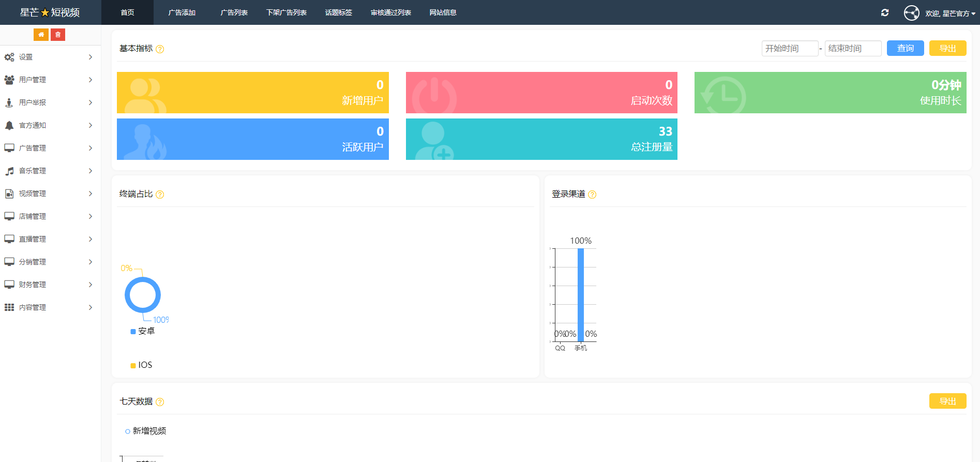Click the 开始时间 date field
The height and width of the screenshot is (462, 980).
pyautogui.click(x=790, y=48)
